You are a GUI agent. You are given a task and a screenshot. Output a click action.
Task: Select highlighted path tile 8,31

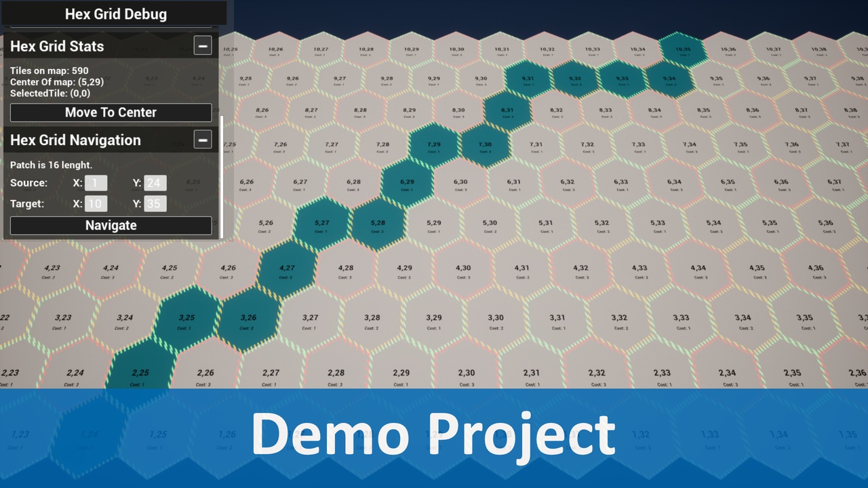click(x=507, y=111)
